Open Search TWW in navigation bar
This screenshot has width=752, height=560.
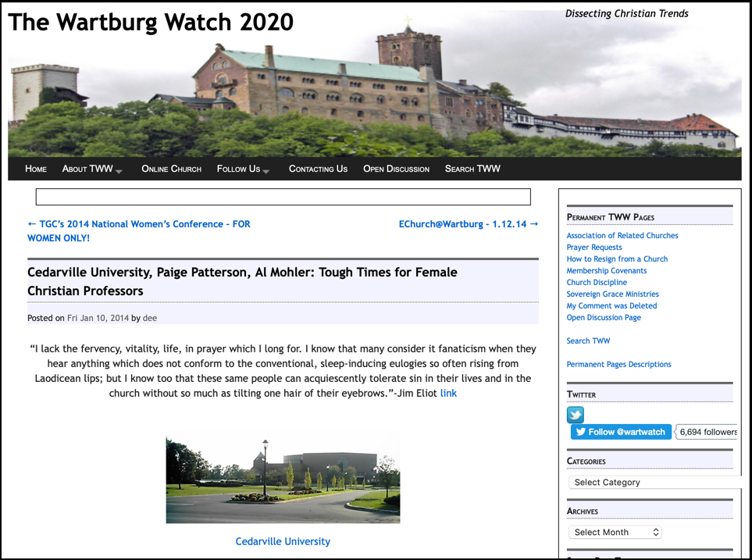click(x=472, y=169)
